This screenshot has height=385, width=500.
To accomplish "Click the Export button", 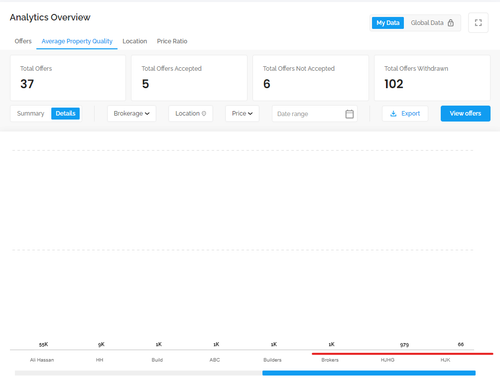I will pos(405,114).
